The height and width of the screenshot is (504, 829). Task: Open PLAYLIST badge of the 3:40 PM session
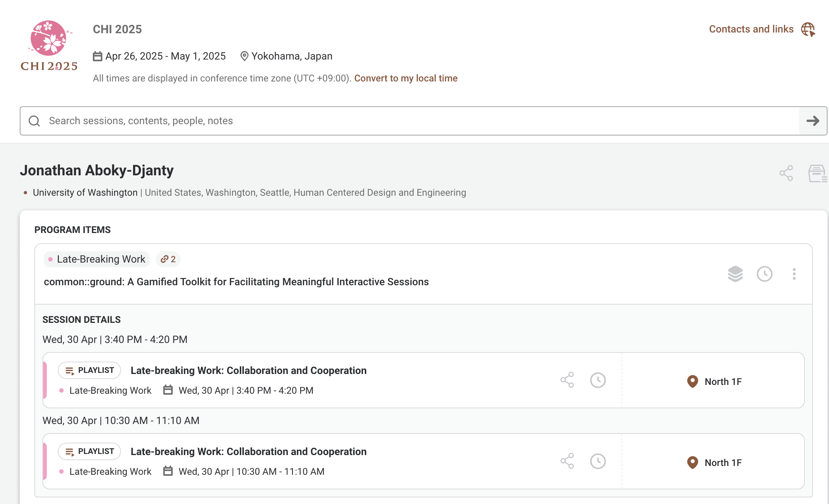coord(90,370)
